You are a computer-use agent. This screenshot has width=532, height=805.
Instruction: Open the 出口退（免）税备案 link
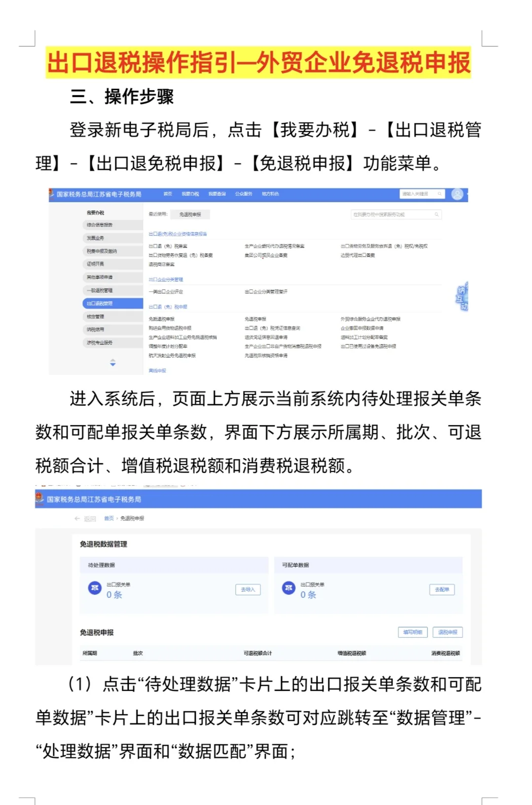pyautogui.click(x=168, y=246)
